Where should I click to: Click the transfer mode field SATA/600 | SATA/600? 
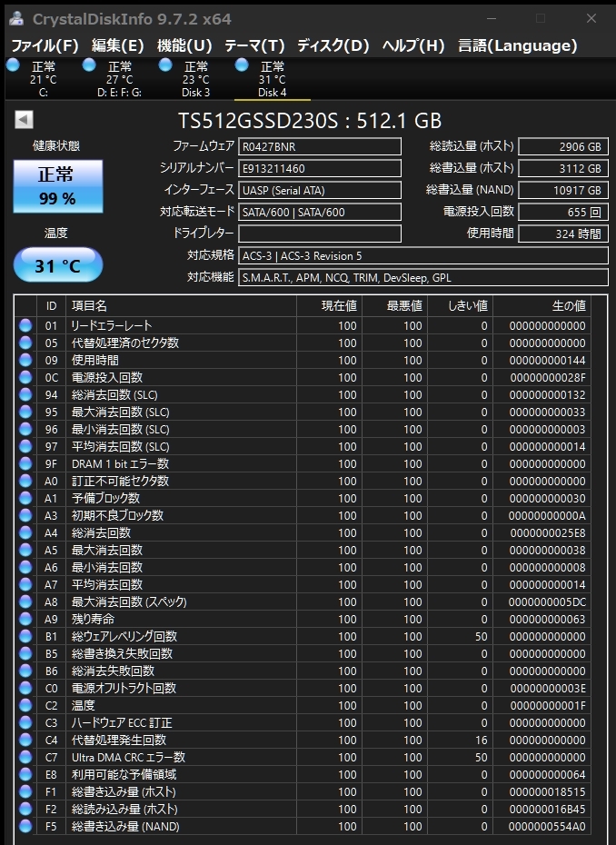[x=320, y=212]
